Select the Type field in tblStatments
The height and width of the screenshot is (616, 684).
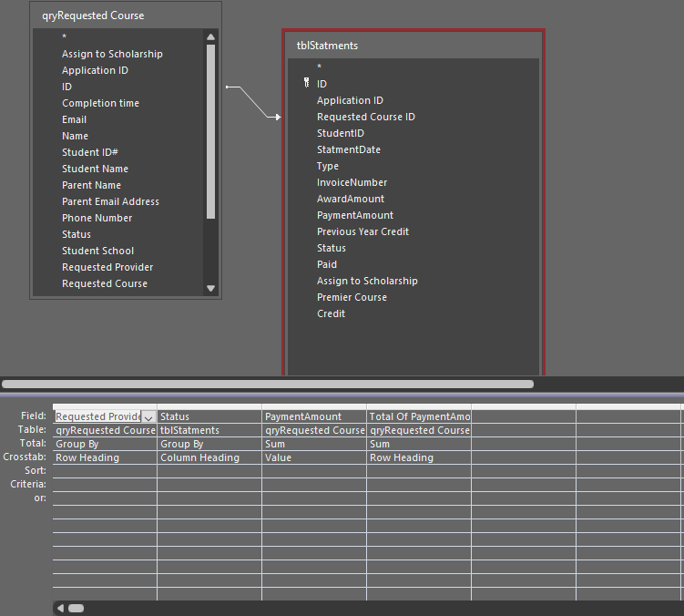(x=328, y=167)
